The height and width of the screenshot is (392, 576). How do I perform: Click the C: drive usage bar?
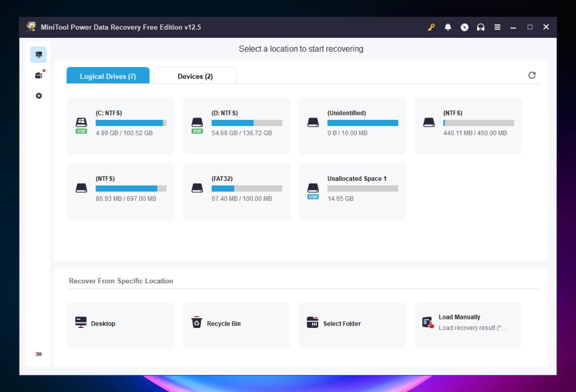pos(131,123)
